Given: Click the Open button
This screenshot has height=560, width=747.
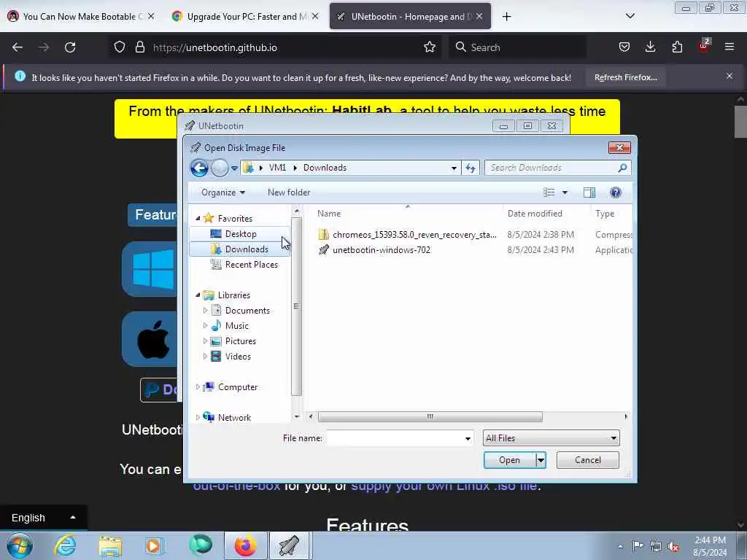Looking at the screenshot, I should click(509, 460).
